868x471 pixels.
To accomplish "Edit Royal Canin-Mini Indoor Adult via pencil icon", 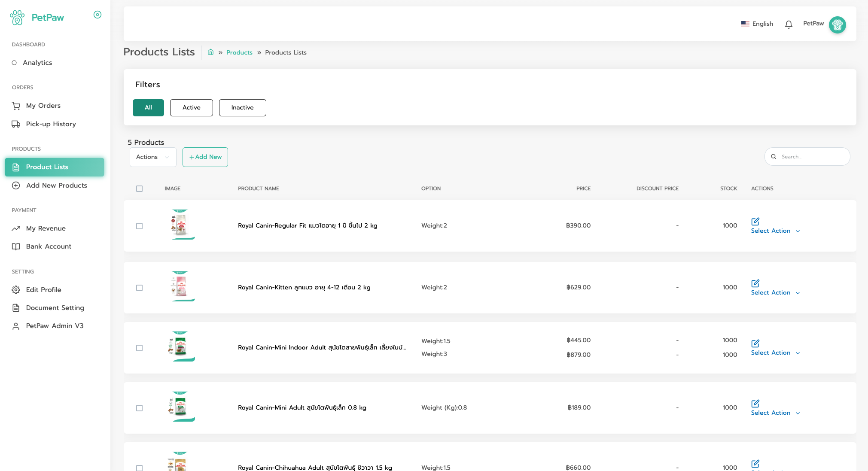I will (x=755, y=343).
